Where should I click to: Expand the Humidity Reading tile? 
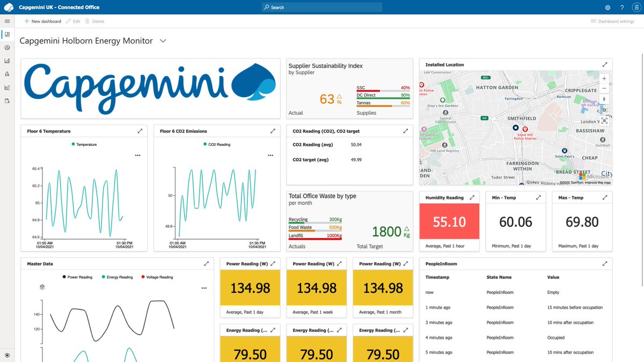point(472,197)
